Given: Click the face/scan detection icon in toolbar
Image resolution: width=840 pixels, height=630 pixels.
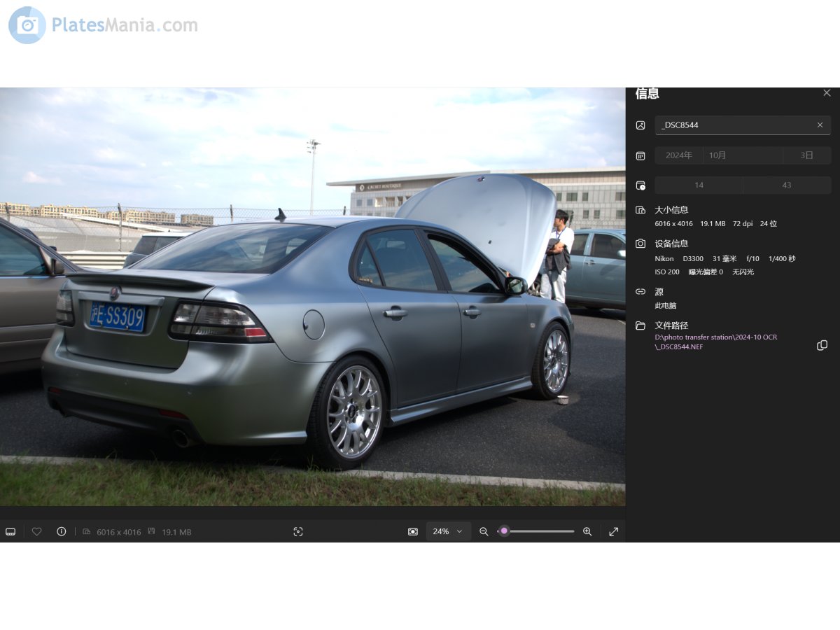Looking at the screenshot, I should tap(298, 532).
